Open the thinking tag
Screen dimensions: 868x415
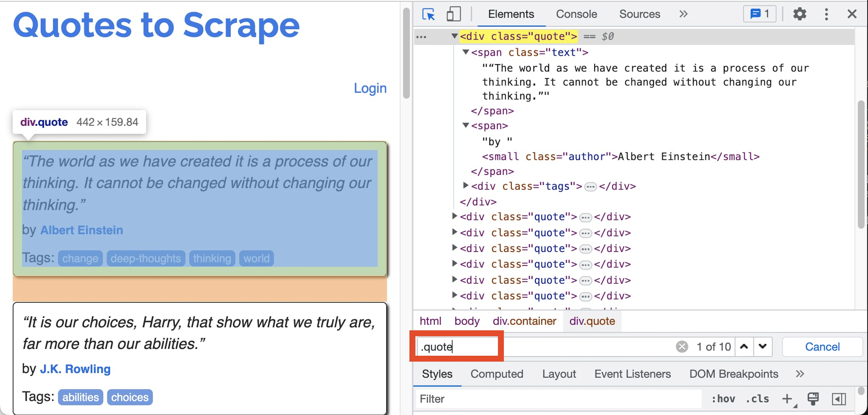click(212, 258)
